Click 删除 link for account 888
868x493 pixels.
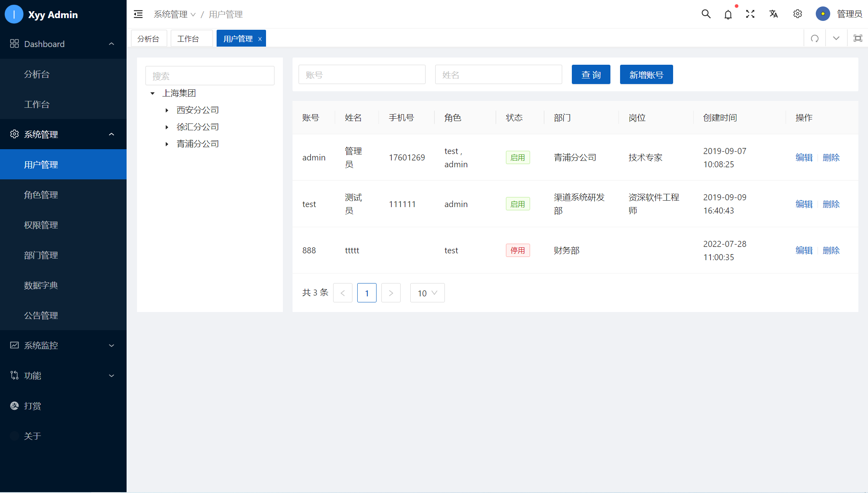[x=831, y=251]
